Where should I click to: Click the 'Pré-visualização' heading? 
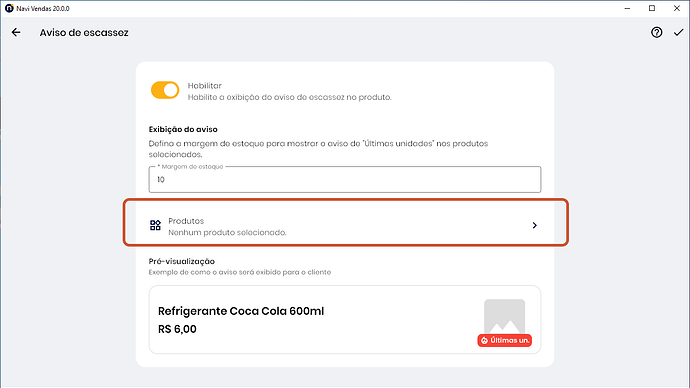click(182, 261)
